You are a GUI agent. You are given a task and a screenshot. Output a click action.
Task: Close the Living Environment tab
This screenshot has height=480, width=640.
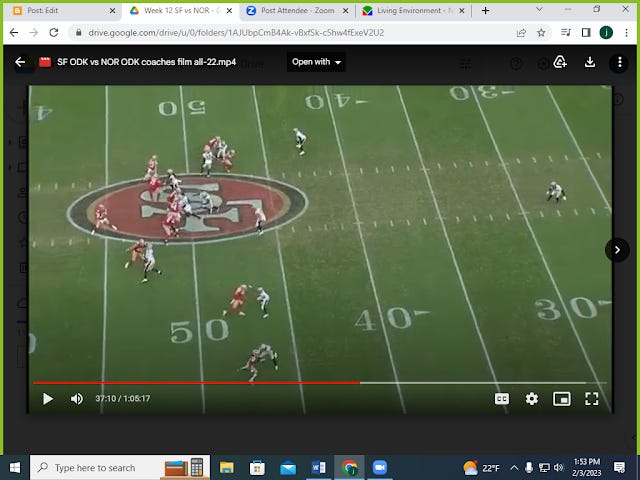[462, 11]
